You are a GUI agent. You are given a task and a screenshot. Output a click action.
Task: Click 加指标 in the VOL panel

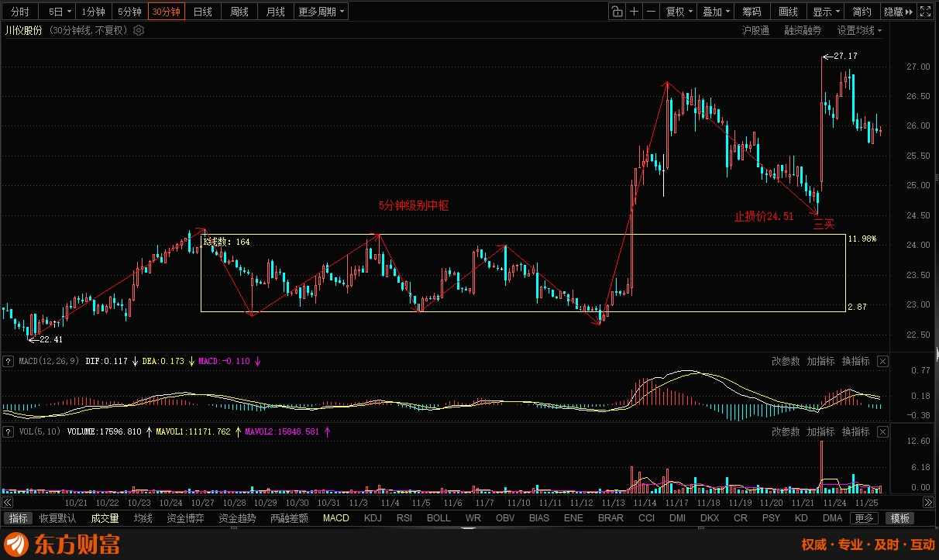coord(820,431)
